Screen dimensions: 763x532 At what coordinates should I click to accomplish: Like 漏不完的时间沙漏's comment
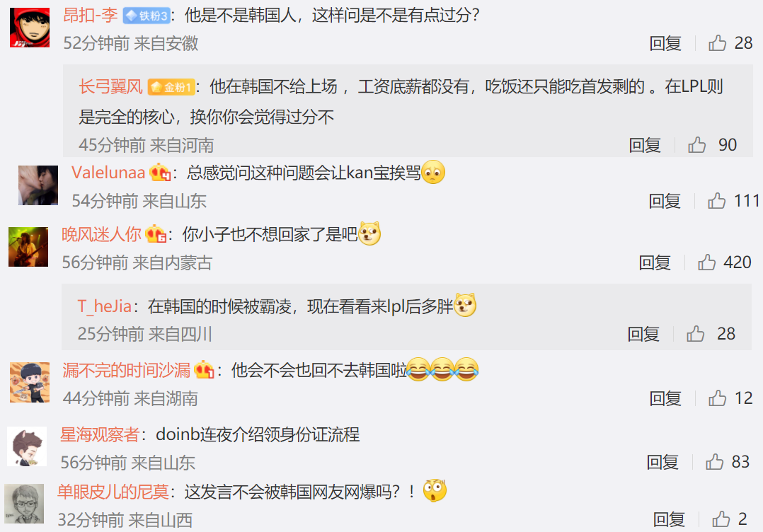coord(717,398)
